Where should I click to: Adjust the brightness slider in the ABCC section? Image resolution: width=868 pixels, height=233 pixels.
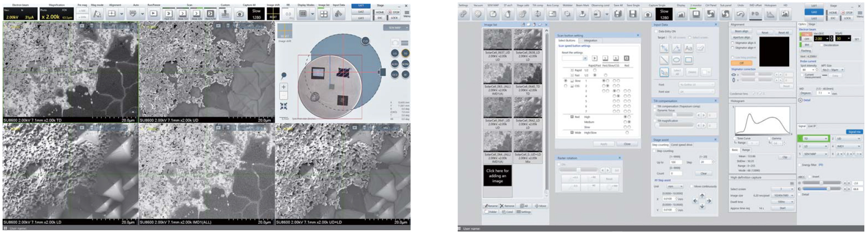[x=822, y=183]
